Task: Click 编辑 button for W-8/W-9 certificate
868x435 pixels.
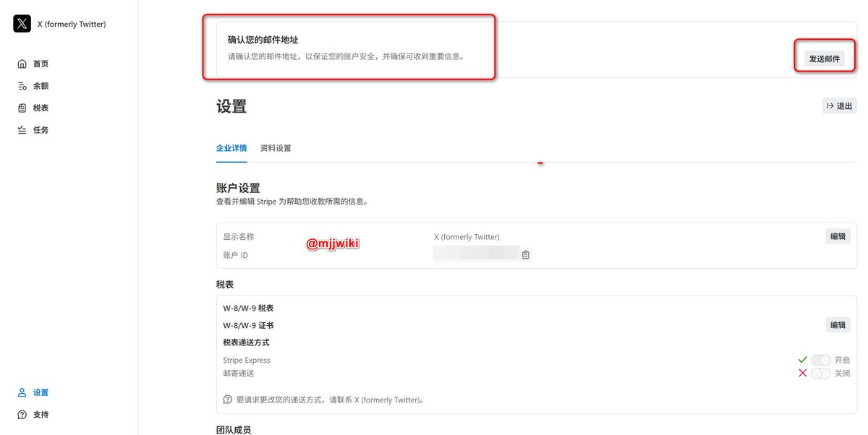Action: [838, 325]
